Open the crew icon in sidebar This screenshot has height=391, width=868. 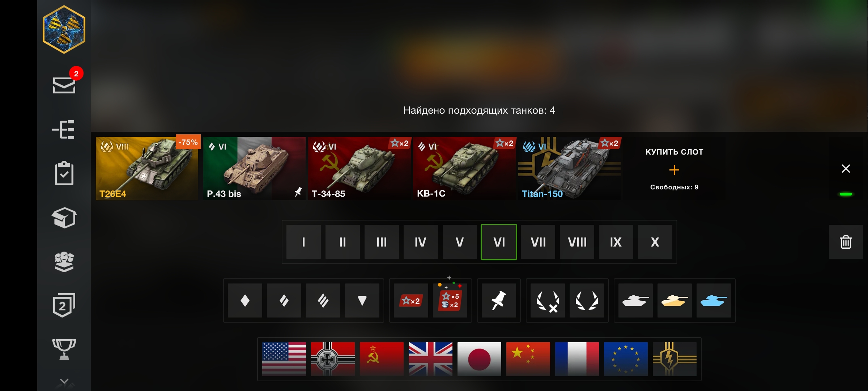coord(64,261)
